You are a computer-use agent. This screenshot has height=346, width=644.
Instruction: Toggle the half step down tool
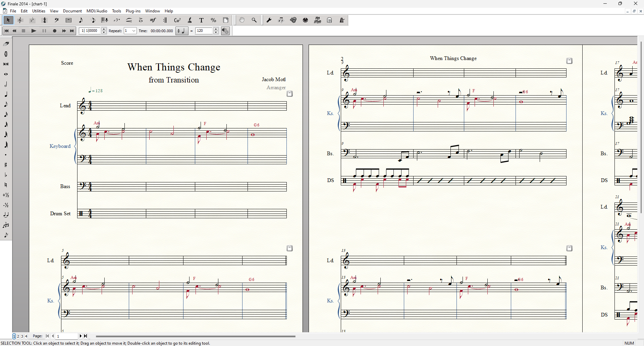click(6, 205)
